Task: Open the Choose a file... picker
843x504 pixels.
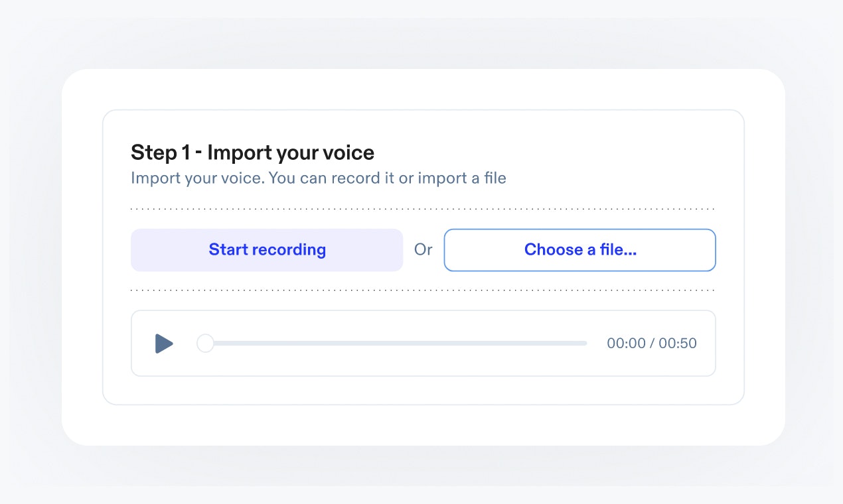Action: tap(579, 250)
